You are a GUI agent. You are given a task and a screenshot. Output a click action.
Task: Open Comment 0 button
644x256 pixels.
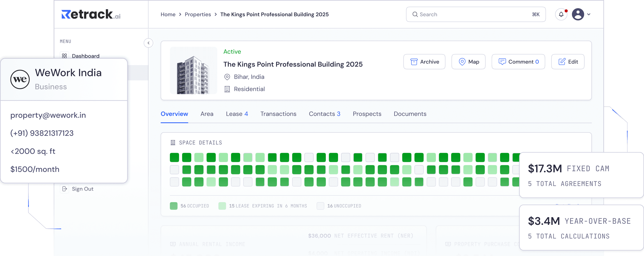[518, 62]
